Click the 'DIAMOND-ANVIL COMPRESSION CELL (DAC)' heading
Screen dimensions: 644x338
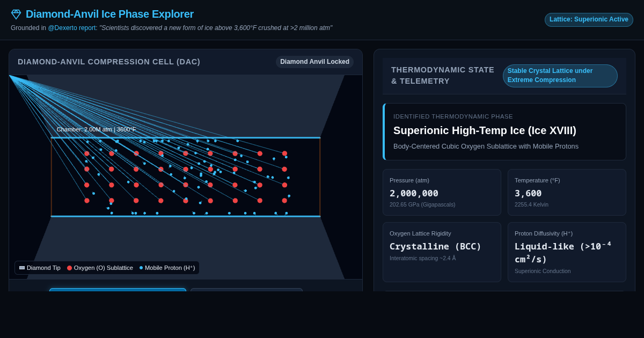109,62
